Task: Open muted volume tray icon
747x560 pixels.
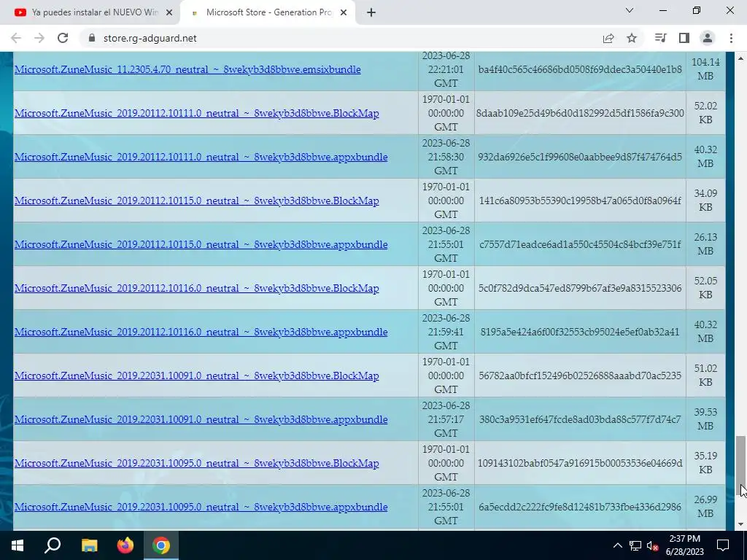Action: (653, 545)
